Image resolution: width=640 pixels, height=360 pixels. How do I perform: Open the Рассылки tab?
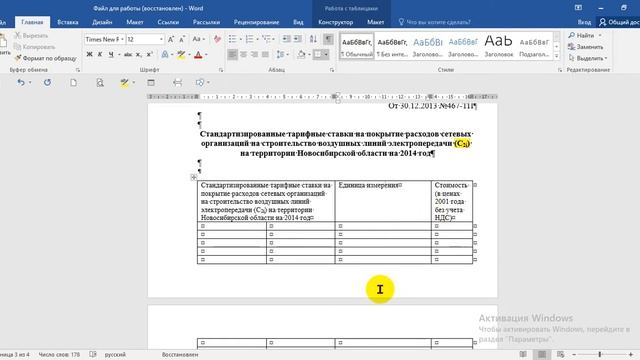tap(206, 22)
